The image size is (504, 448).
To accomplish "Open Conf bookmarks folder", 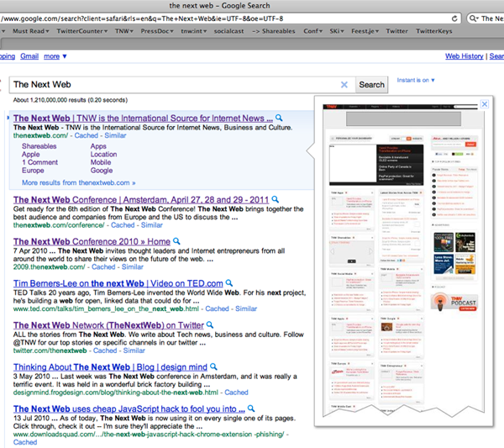I will tap(312, 31).
